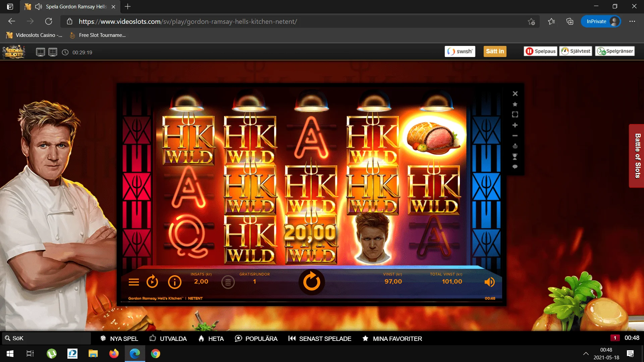This screenshot has width=644, height=362.
Task: Open the Windows notification center
Action: (x=630, y=354)
